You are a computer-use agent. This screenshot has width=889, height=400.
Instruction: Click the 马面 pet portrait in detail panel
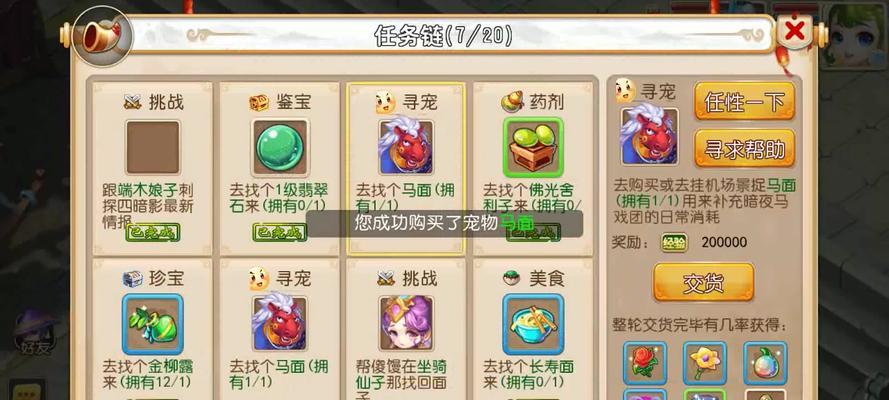click(650, 137)
